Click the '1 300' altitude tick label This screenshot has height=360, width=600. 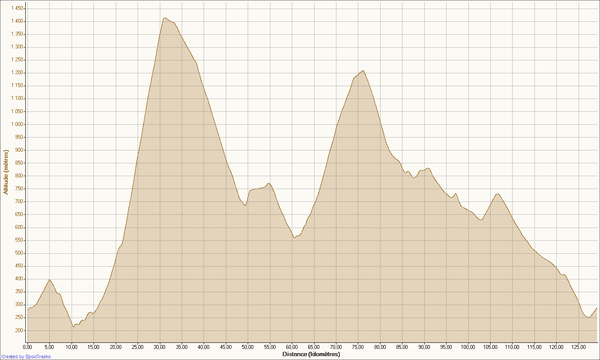[x=17, y=47]
